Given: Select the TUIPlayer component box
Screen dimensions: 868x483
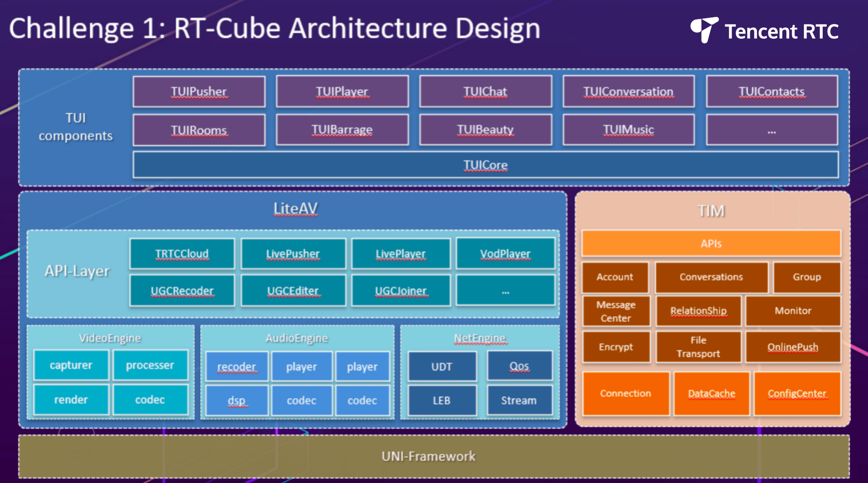Looking at the screenshot, I should 342,91.
